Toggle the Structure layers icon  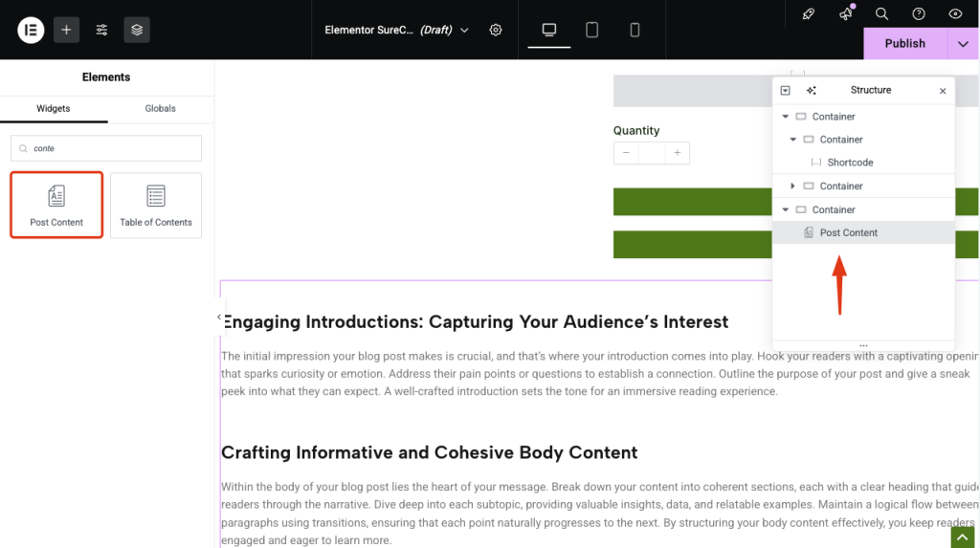click(137, 30)
